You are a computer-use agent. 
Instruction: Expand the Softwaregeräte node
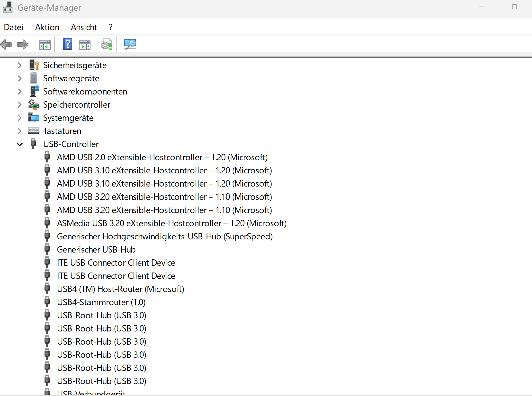point(20,78)
